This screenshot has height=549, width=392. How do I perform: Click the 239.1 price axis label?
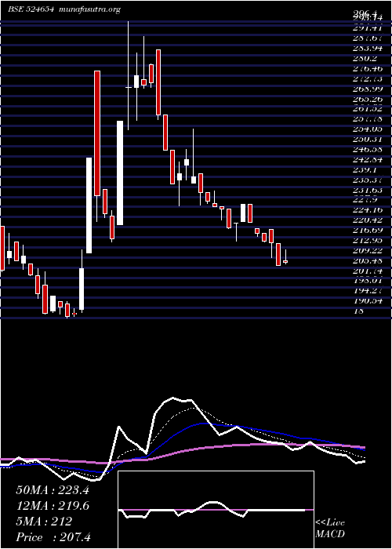point(365,169)
